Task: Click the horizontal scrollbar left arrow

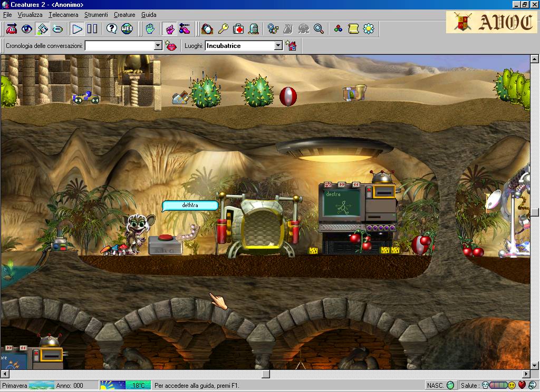Action: coord(5,374)
